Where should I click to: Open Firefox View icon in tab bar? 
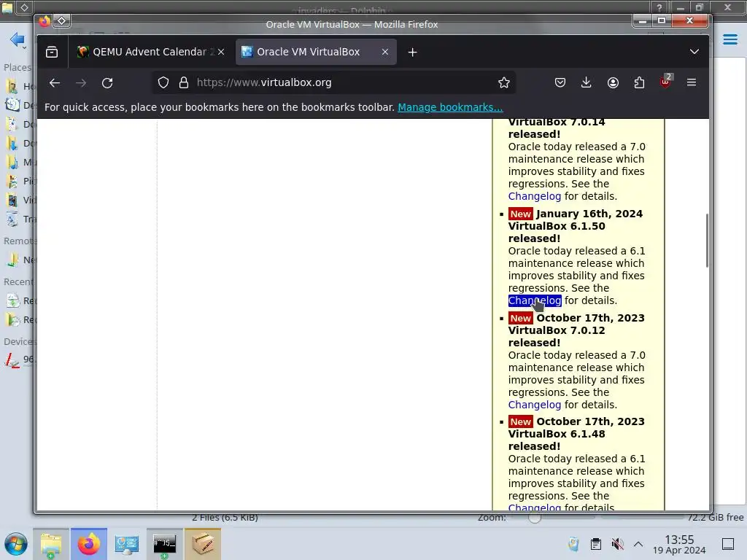coord(52,52)
